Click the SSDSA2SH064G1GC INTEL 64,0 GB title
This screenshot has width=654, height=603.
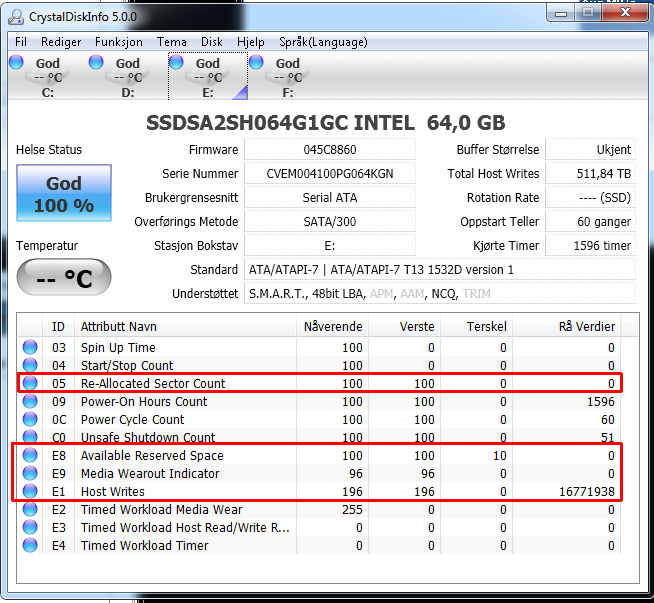(326, 123)
